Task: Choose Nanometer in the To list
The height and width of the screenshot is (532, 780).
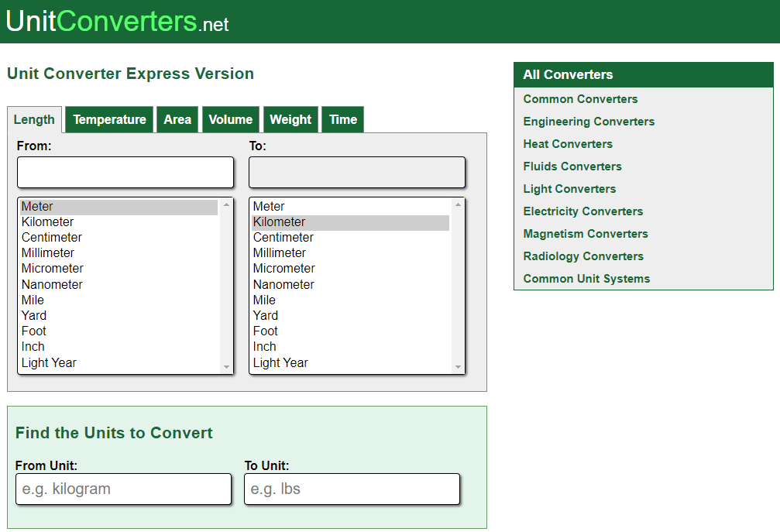Action: 351,284
